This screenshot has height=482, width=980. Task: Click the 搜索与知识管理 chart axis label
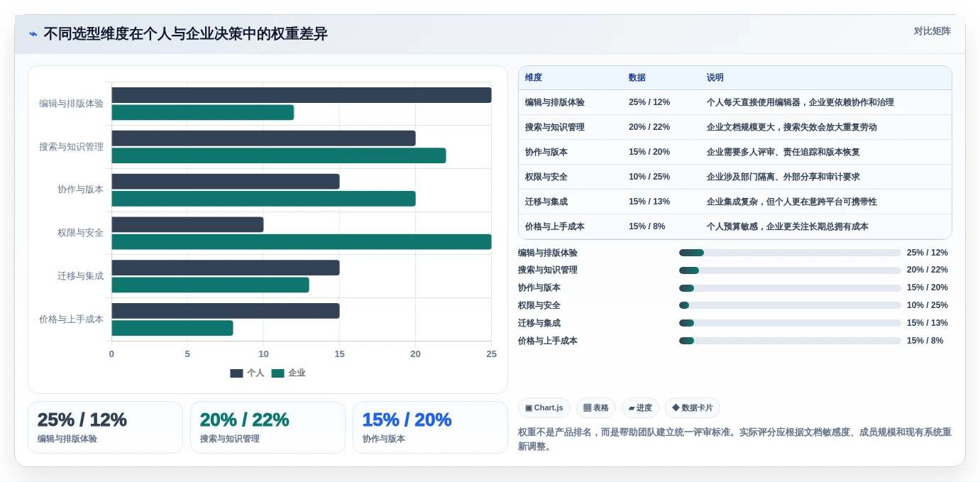[71, 147]
